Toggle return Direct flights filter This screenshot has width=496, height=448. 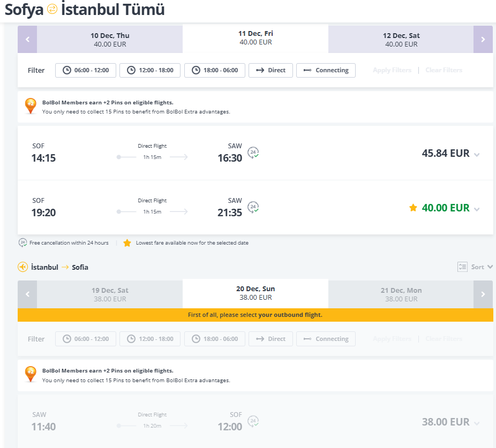click(271, 339)
